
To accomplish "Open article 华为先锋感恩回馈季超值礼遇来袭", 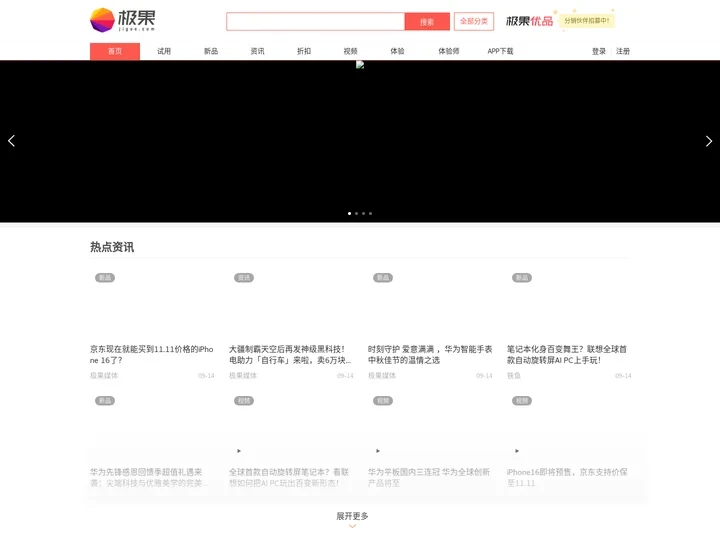I will click(x=149, y=478).
